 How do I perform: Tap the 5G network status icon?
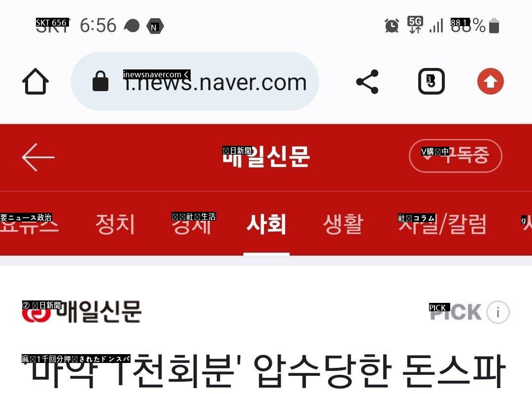pyautogui.click(x=415, y=25)
